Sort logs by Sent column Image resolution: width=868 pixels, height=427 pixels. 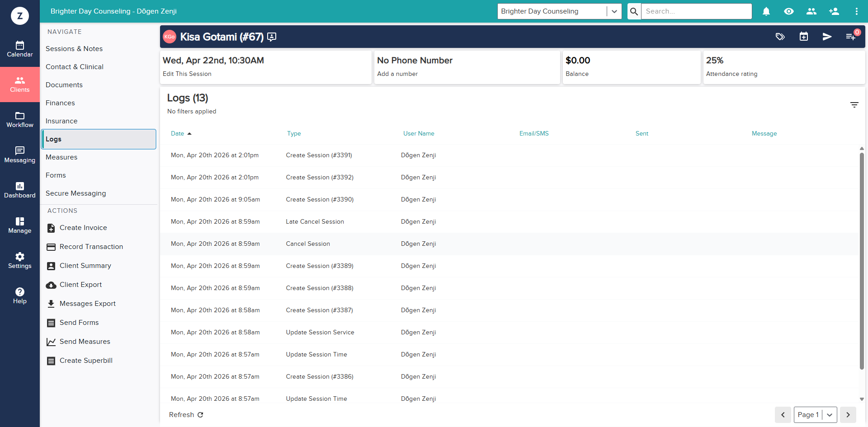tap(642, 134)
